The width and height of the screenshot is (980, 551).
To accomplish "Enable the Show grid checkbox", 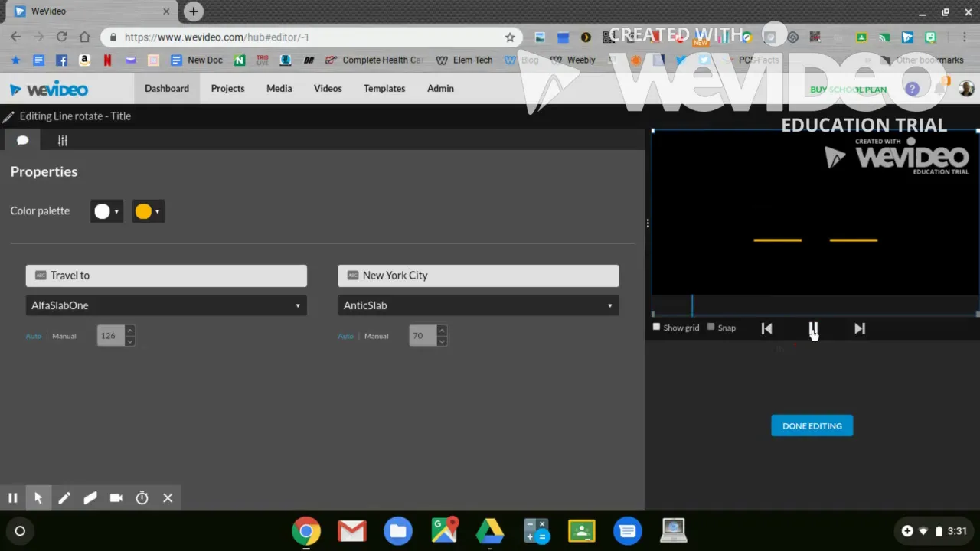I will pyautogui.click(x=656, y=327).
